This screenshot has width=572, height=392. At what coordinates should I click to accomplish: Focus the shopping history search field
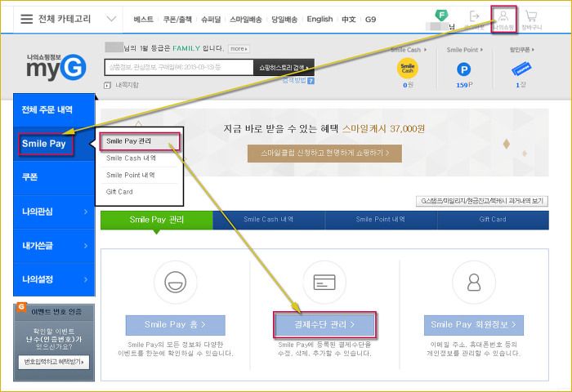(x=179, y=67)
